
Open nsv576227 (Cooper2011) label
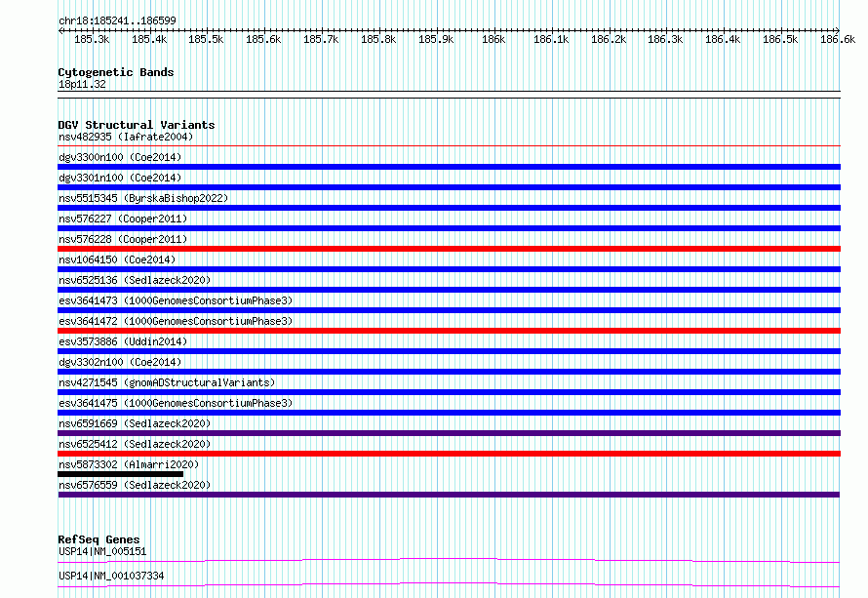click(x=123, y=219)
